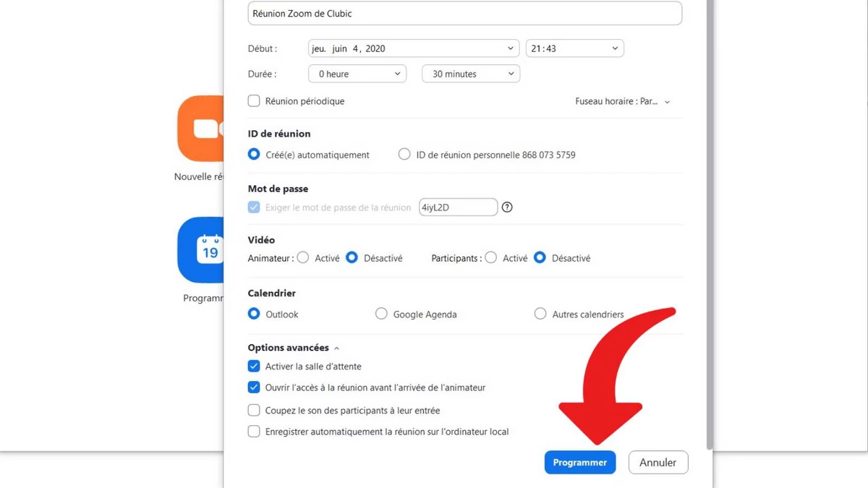Click the meeting password field

[459, 207]
